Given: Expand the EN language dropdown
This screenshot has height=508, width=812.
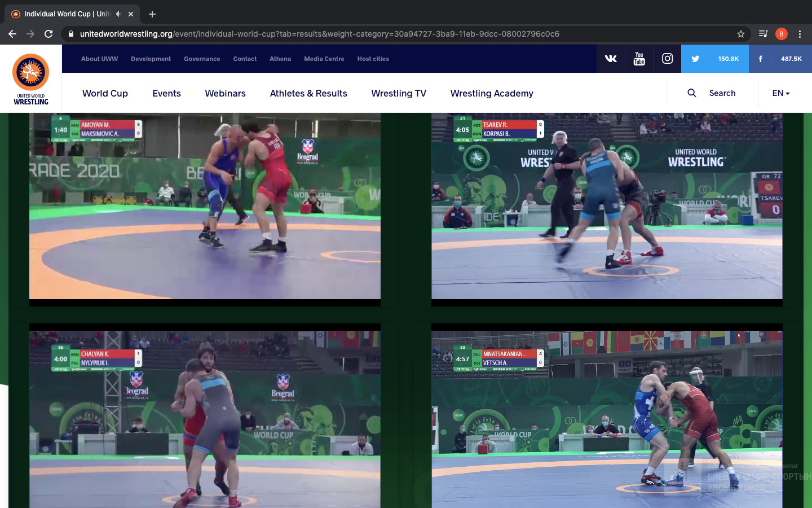Looking at the screenshot, I should (780, 93).
